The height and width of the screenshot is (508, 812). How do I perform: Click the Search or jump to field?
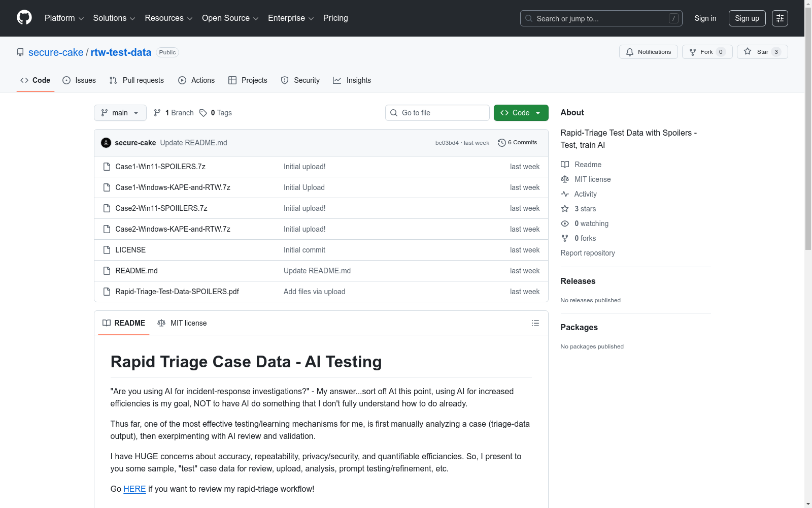coord(601,18)
